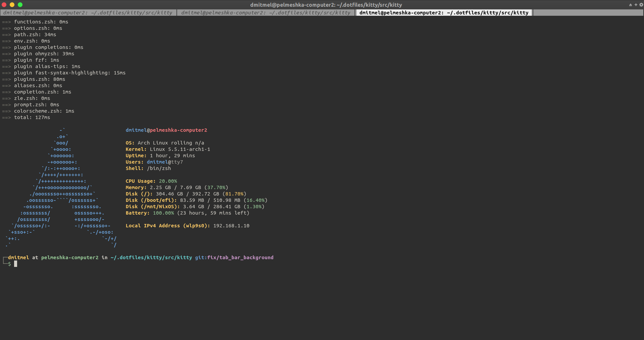Viewport: 644px width, 340px height.
Task: Click the 'OS: Arch Linux rolling n/a' line
Action: coord(165,143)
